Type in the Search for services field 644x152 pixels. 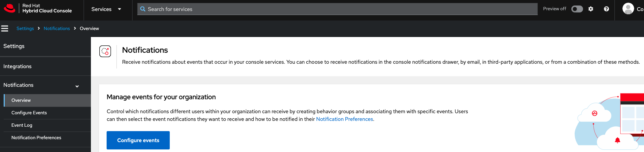(x=340, y=9)
